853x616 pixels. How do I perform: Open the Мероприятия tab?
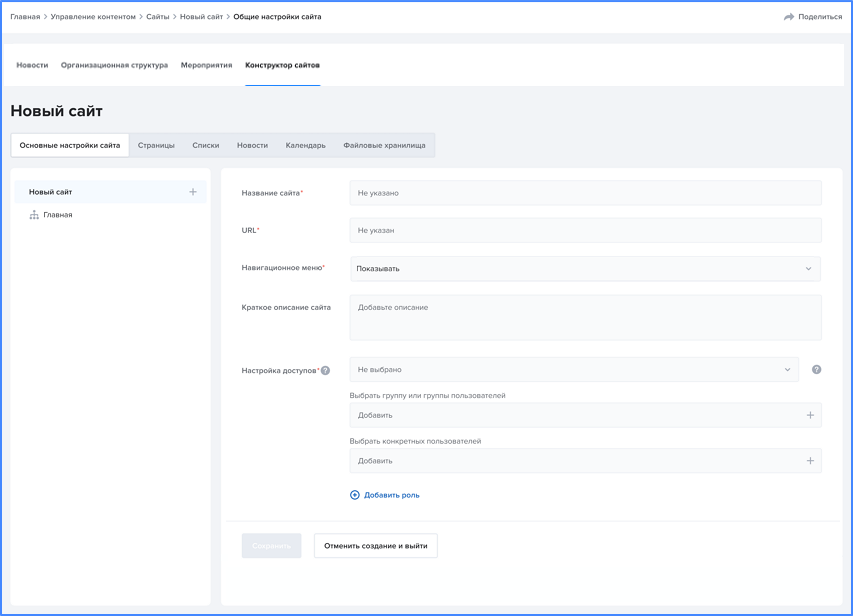click(206, 65)
